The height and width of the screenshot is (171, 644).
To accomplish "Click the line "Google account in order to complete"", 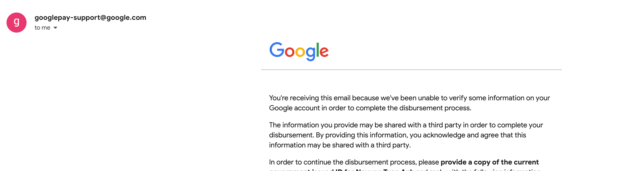I will tap(370, 108).
